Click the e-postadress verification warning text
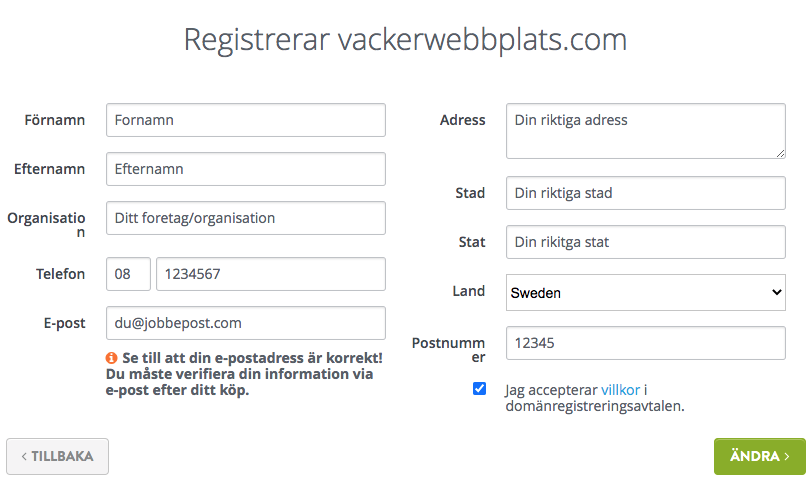The height and width of the screenshot is (486, 812). click(244, 374)
